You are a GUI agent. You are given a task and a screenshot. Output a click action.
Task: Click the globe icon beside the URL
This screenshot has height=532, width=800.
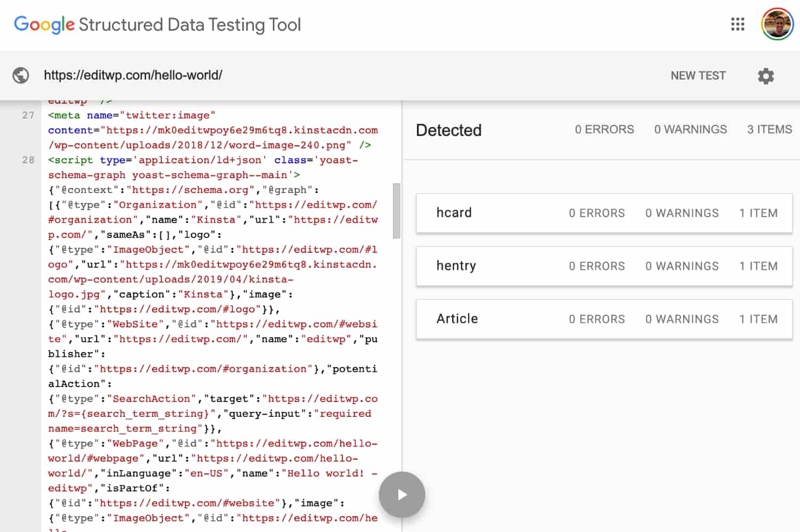[20, 75]
